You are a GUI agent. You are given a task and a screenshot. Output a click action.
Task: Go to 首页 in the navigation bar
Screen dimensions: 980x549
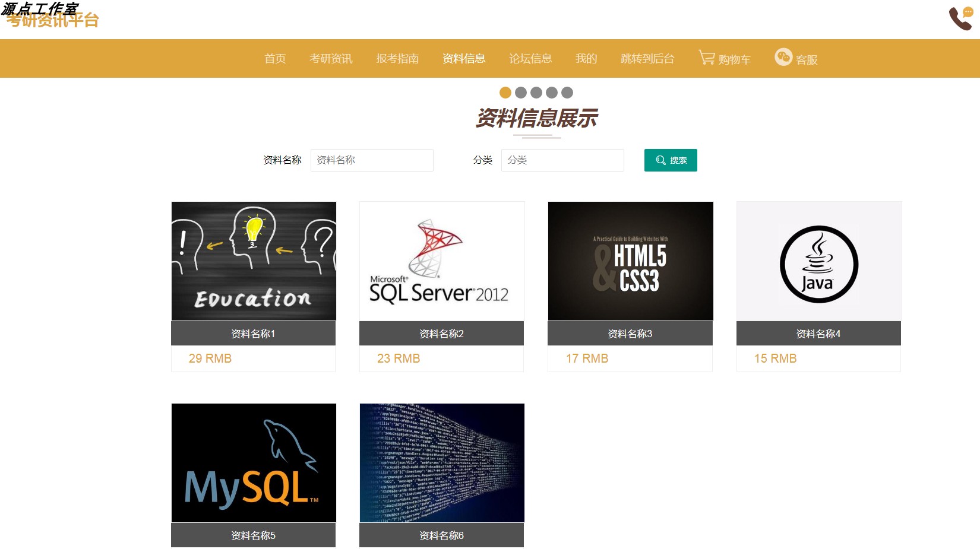coord(275,59)
